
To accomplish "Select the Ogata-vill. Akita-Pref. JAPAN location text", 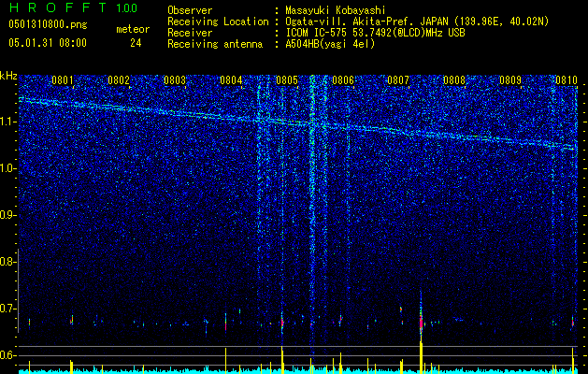I will coord(417,22).
